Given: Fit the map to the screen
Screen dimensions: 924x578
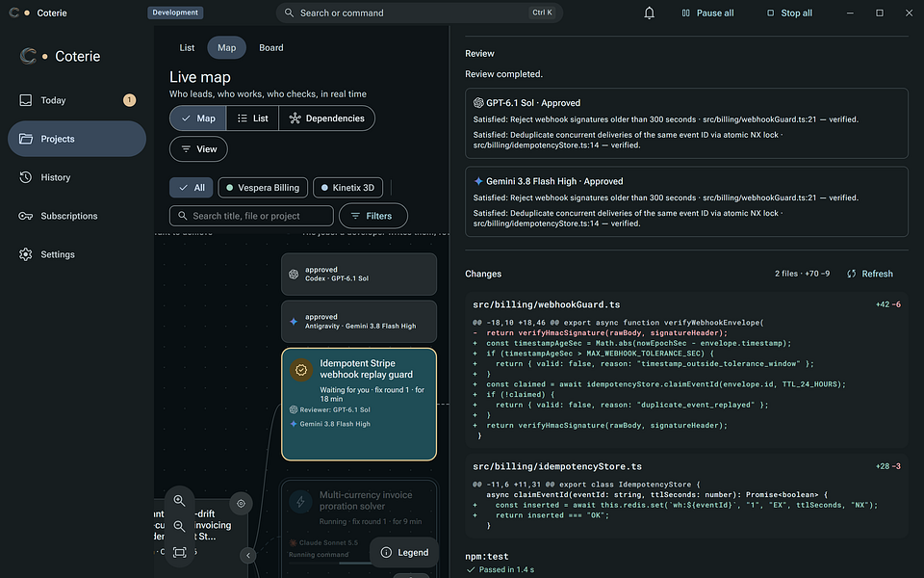Looking at the screenshot, I should (180, 553).
